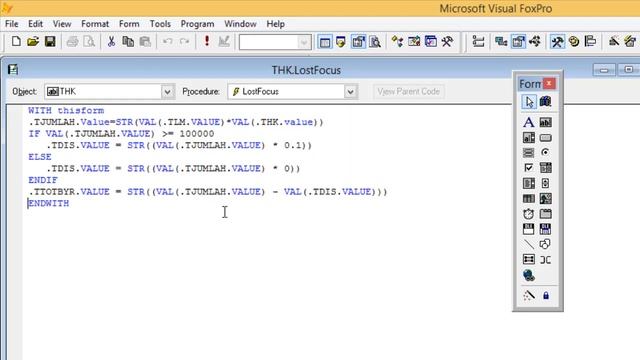
Task: Toggle the Button Lock padlock icon
Action: pos(546,295)
